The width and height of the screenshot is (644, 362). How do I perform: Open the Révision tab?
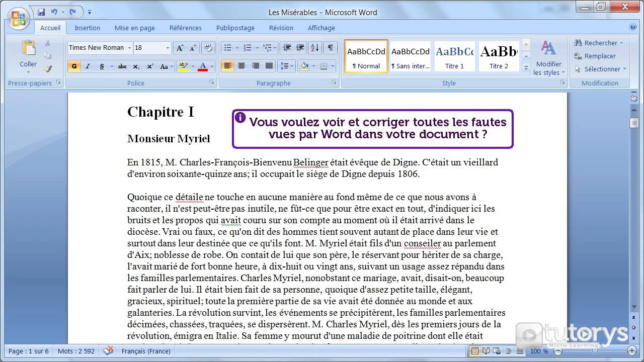tap(281, 28)
